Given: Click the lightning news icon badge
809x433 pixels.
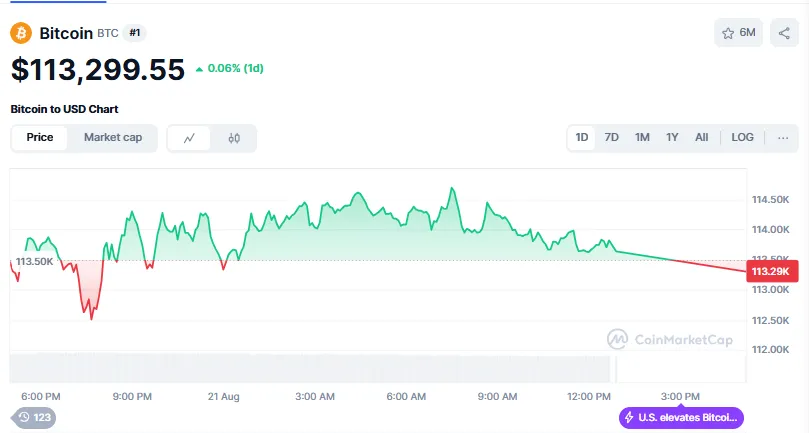Looking at the screenshot, I should coord(629,417).
